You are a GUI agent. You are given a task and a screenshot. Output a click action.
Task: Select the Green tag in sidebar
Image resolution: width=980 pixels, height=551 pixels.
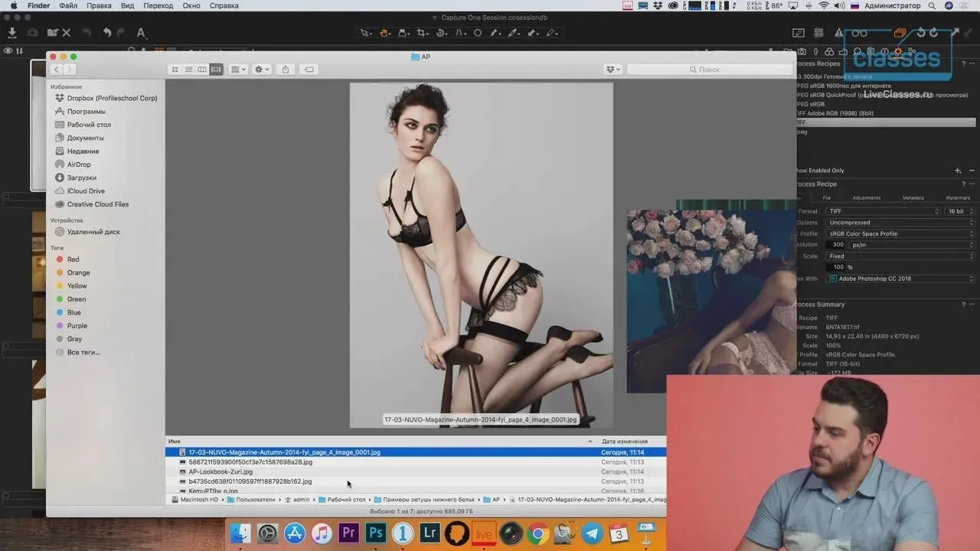pyautogui.click(x=77, y=299)
